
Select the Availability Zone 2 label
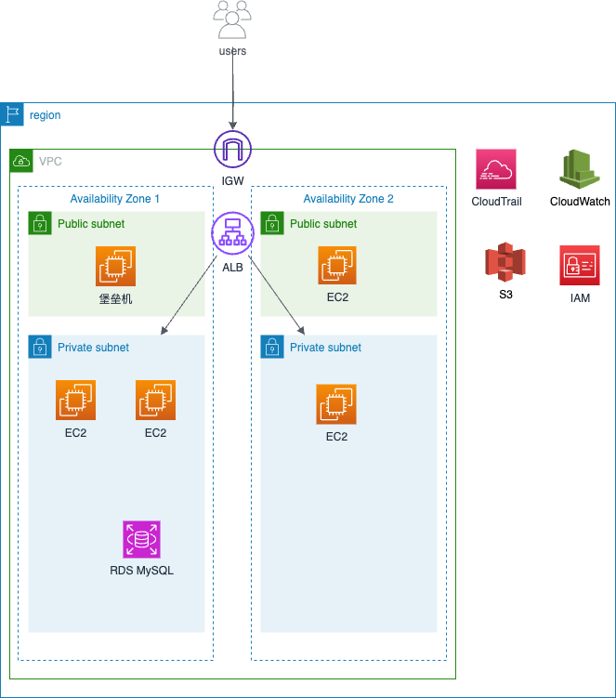pos(348,199)
